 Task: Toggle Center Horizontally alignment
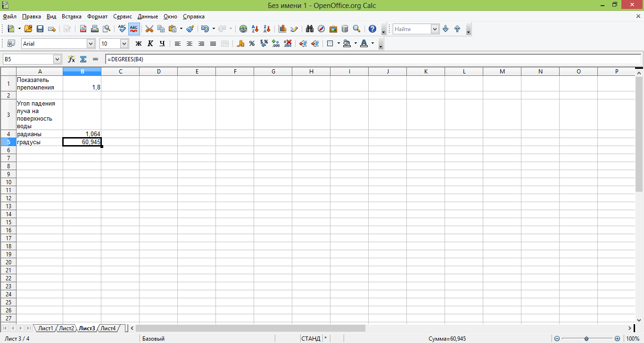tap(190, 43)
